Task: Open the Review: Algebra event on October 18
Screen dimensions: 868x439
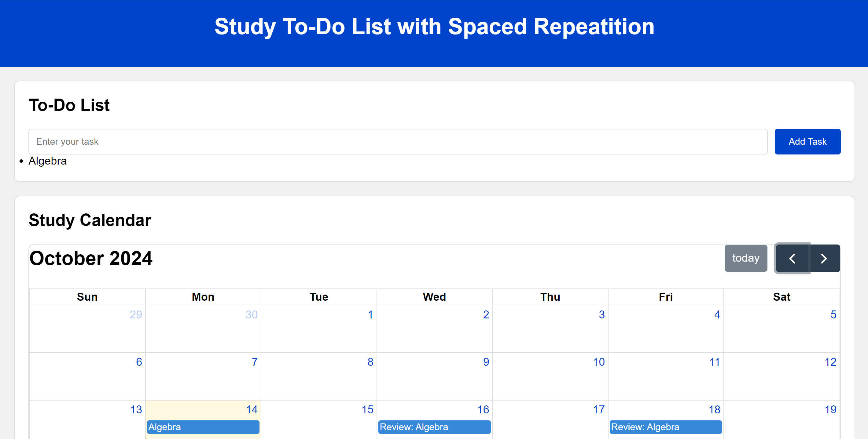Action: coord(665,427)
